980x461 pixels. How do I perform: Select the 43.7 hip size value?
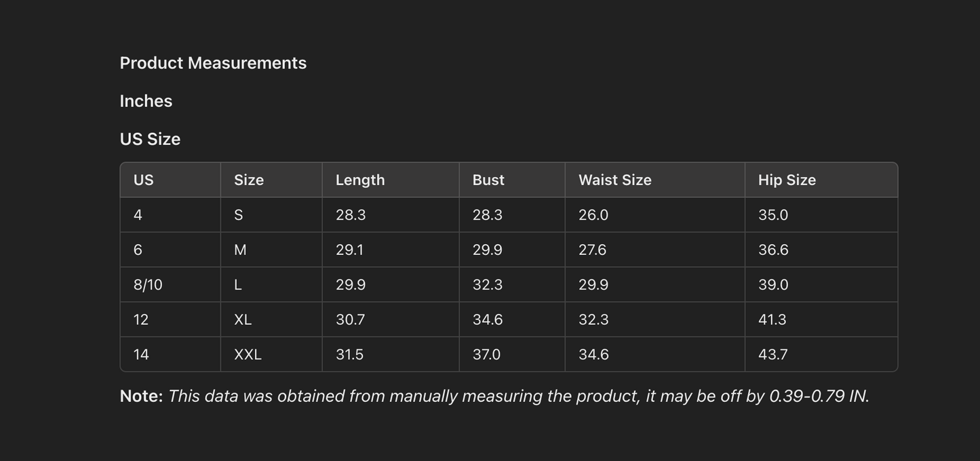pos(773,355)
